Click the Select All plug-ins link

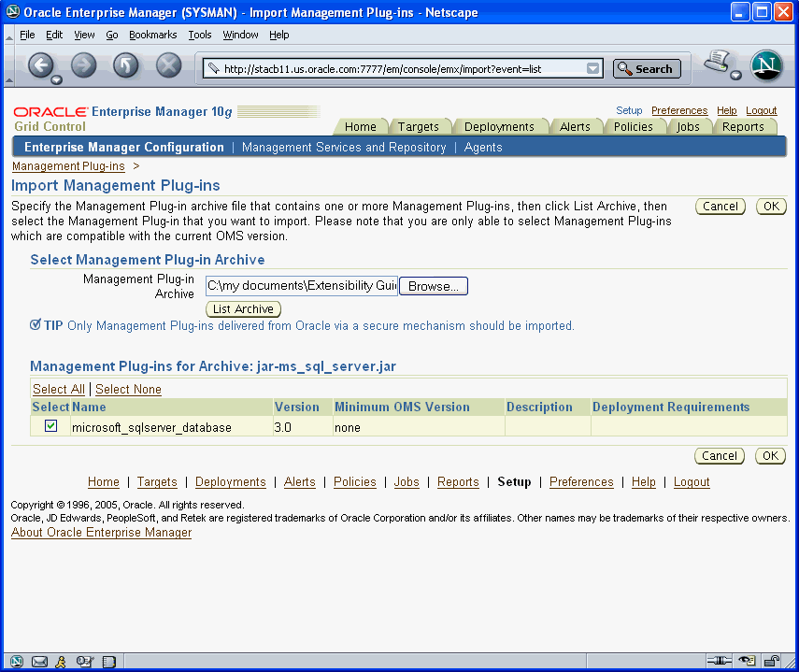pos(58,389)
